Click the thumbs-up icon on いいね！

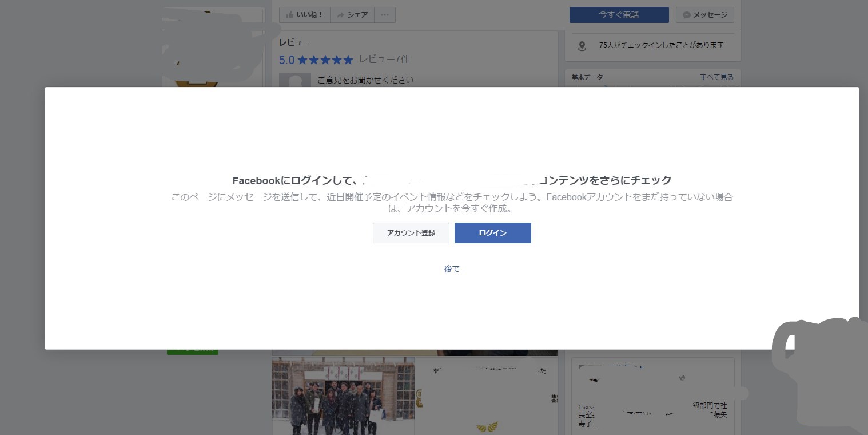tap(290, 15)
